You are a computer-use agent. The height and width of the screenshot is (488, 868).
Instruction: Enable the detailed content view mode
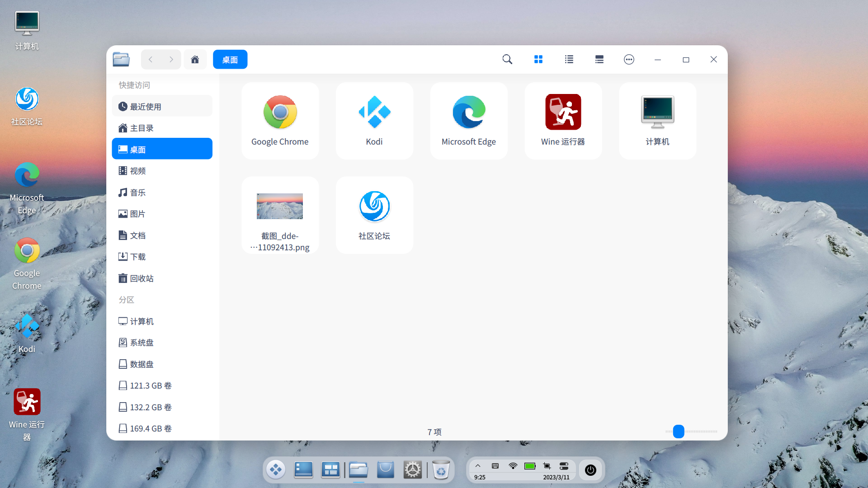[x=599, y=59]
